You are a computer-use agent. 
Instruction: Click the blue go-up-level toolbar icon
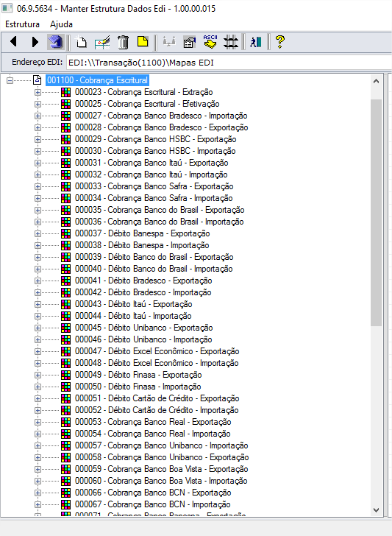(x=55, y=42)
